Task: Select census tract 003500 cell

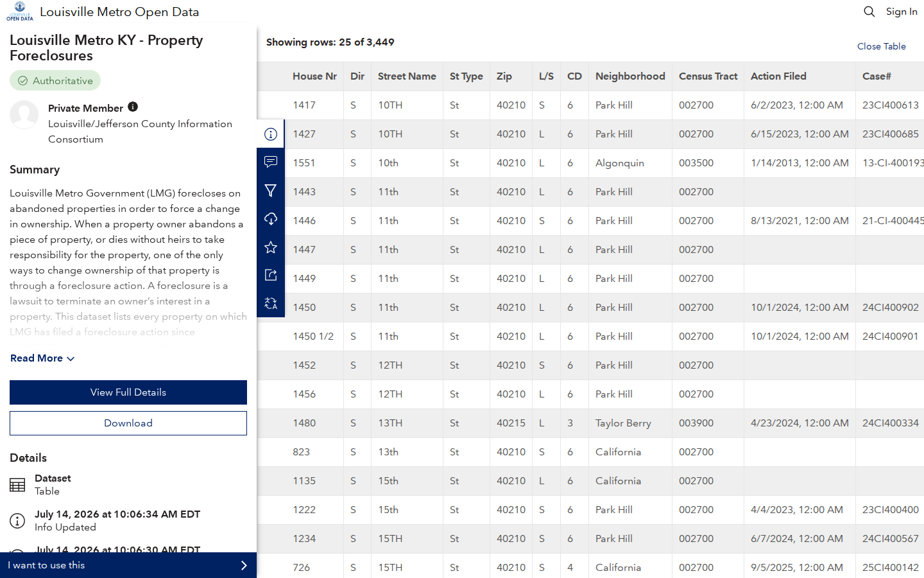Action: (x=708, y=163)
